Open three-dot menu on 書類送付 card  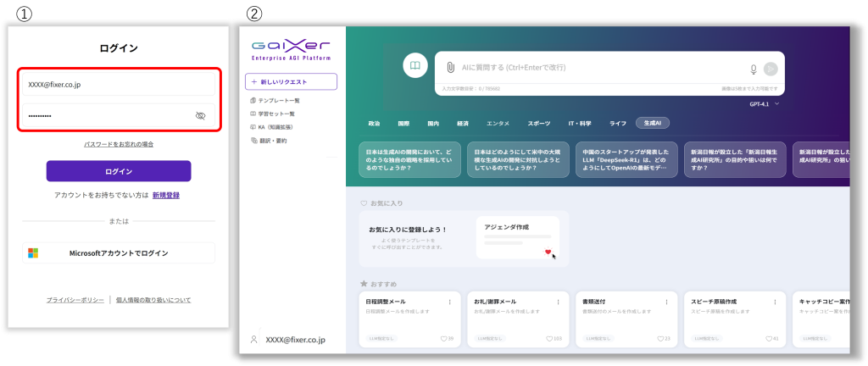[x=667, y=302]
